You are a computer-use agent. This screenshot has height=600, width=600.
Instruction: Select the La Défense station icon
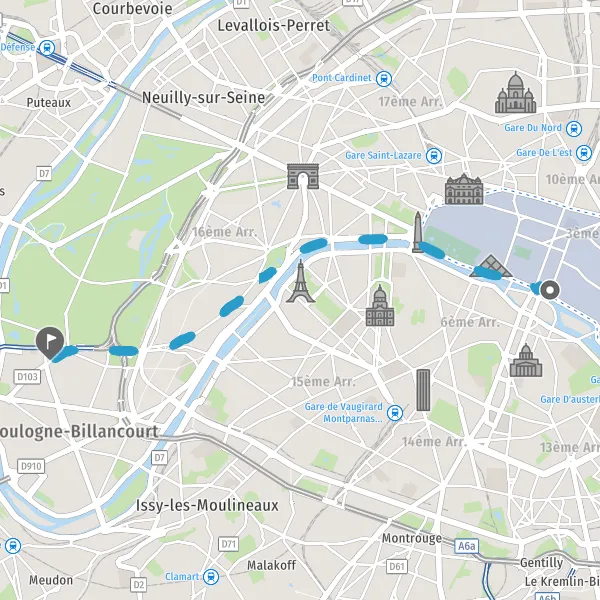point(47,48)
